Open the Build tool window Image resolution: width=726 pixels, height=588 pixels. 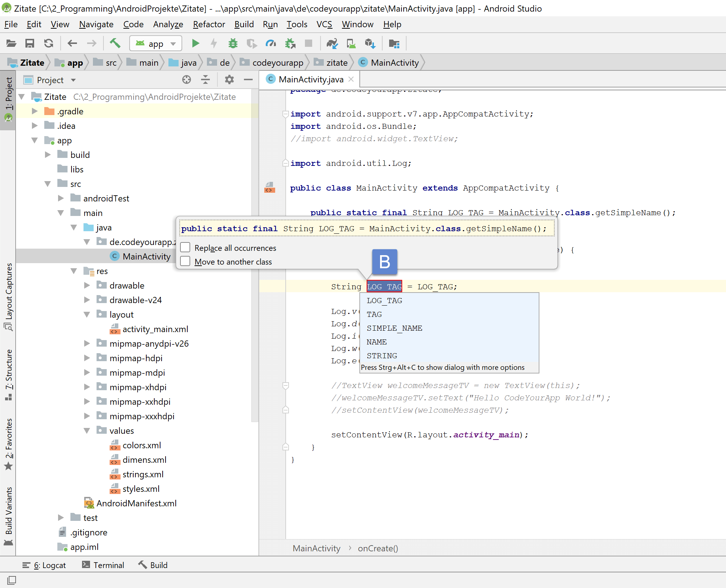point(153,565)
